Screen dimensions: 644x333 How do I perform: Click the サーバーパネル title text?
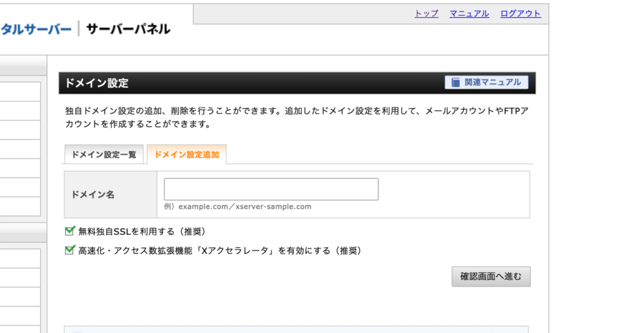pos(128,29)
